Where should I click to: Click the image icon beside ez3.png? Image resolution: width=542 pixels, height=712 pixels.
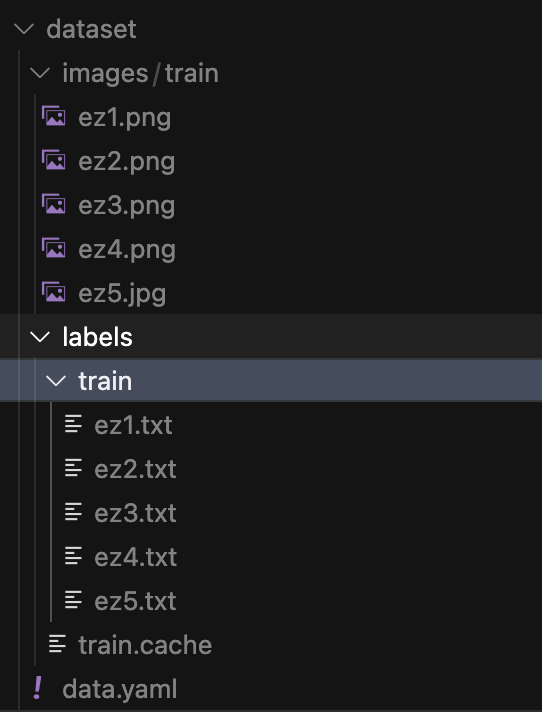pyautogui.click(x=54, y=204)
